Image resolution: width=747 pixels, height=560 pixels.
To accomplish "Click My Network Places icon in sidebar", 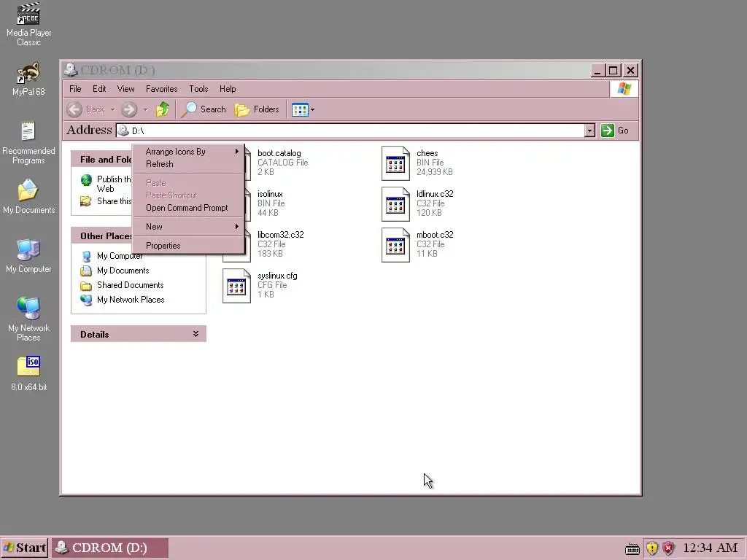I will click(86, 300).
